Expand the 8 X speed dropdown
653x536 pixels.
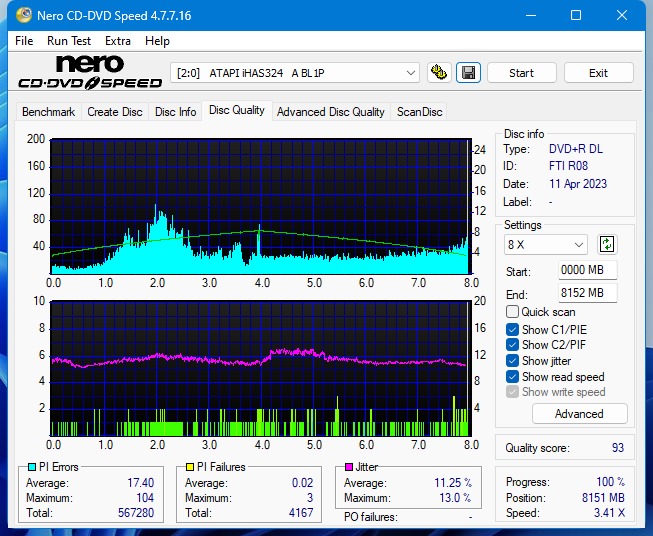pos(546,244)
